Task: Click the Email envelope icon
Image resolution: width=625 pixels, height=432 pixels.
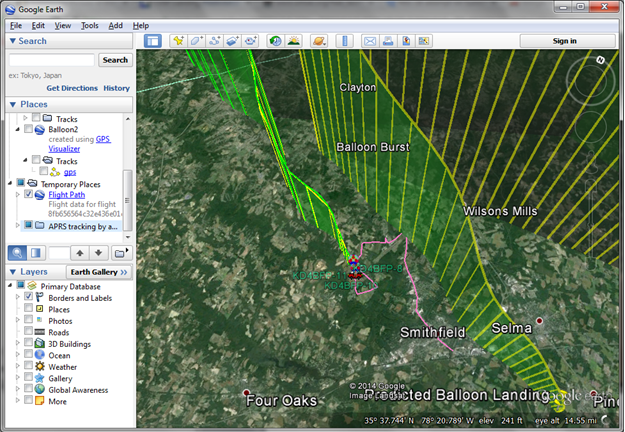Action: click(x=370, y=41)
